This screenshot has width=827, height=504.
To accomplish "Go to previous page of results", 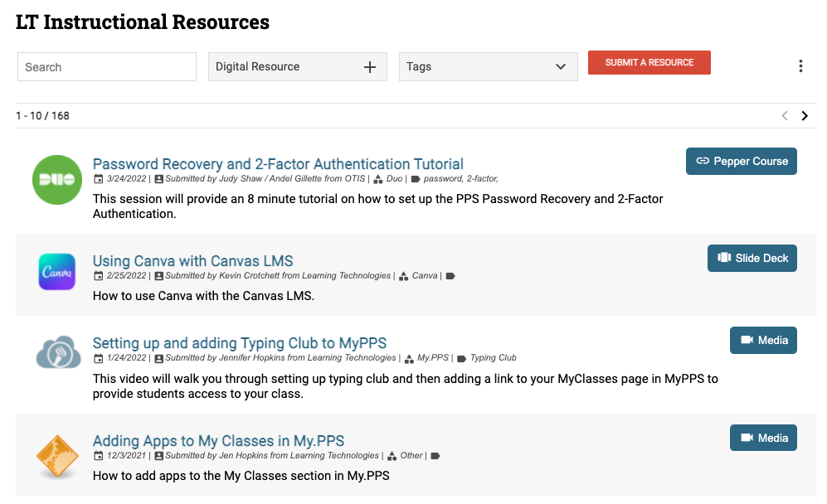I will pyautogui.click(x=784, y=116).
